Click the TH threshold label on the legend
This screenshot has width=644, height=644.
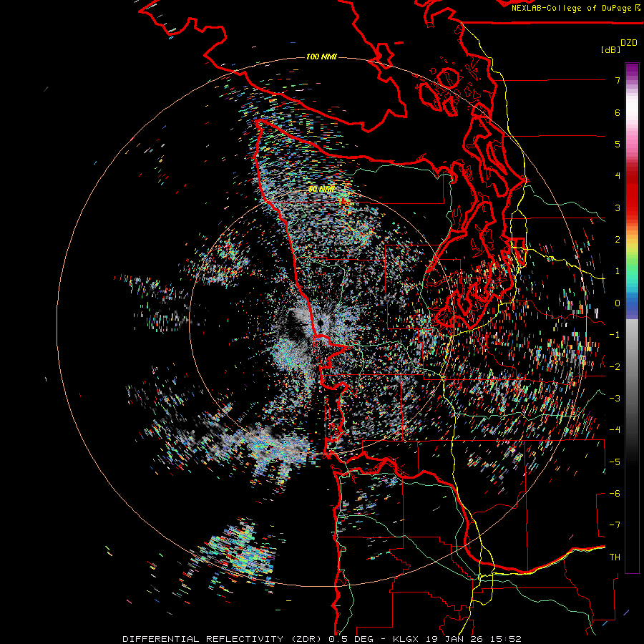tap(615, 557)
